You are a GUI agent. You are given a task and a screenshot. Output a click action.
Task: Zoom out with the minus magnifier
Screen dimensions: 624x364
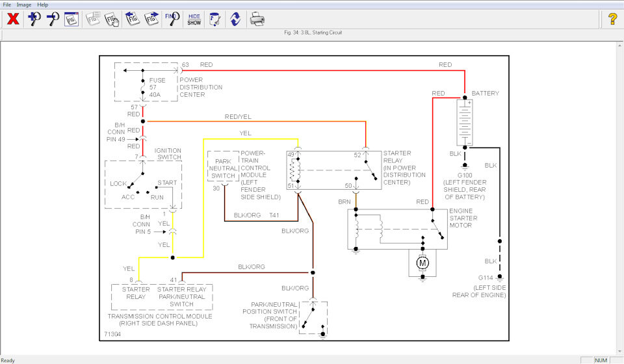tap(53, 19)
